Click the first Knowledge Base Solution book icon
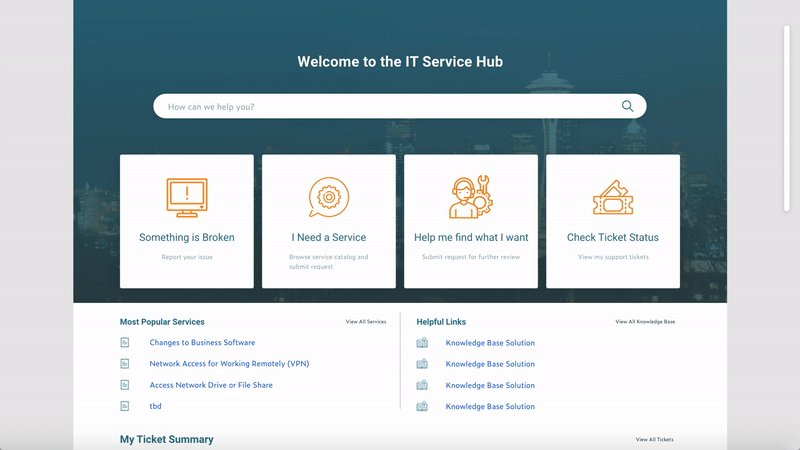Screen dimensions: 800x450 click(422, 343)
